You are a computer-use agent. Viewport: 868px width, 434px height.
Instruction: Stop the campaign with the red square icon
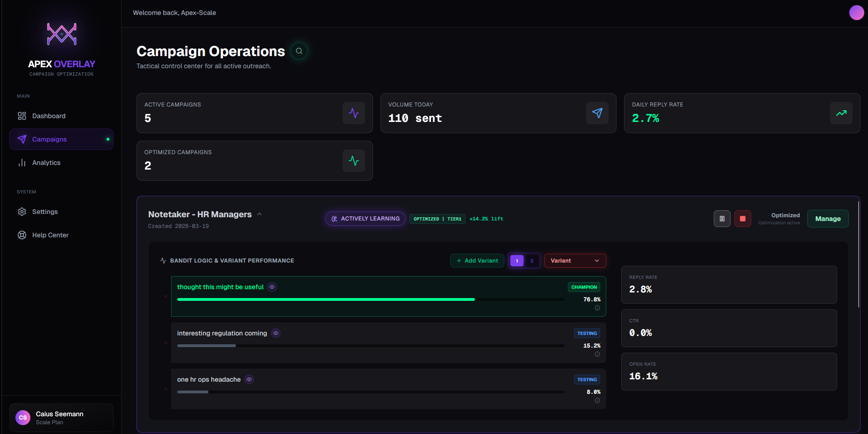click(743, 218)
